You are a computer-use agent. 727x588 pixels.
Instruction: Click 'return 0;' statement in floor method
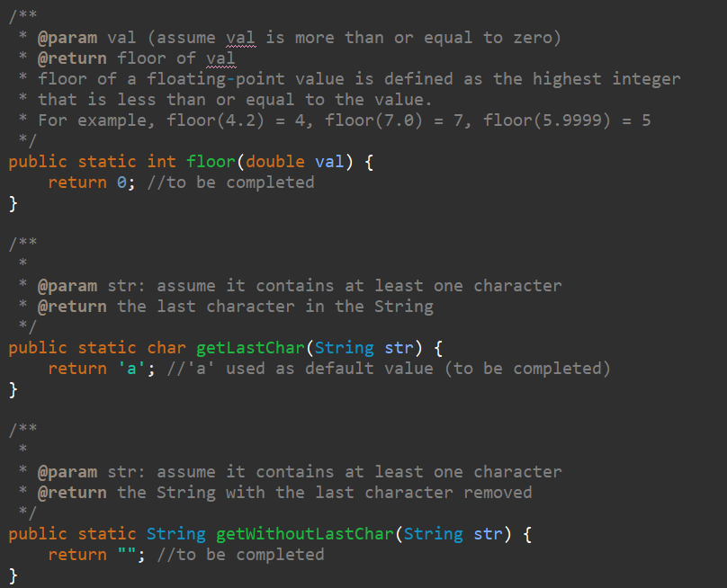click(x=92, y=183)
